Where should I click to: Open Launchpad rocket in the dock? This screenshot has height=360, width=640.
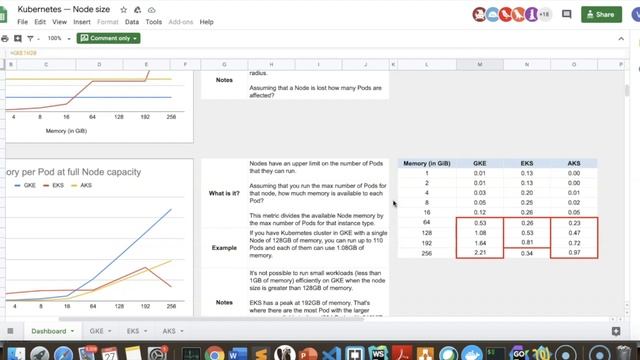click(40, 353)
